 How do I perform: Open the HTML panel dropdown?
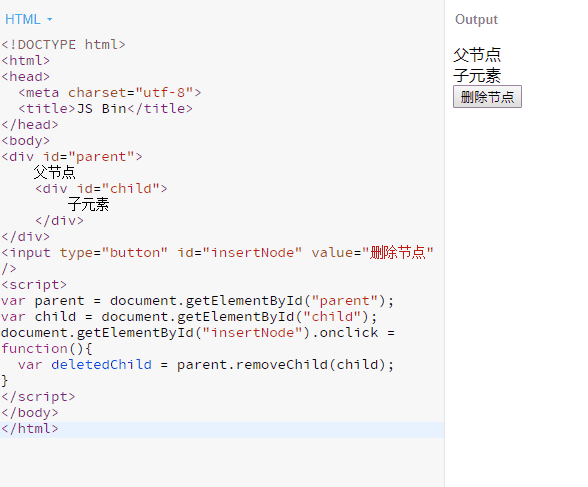click(x=28, y=19)
